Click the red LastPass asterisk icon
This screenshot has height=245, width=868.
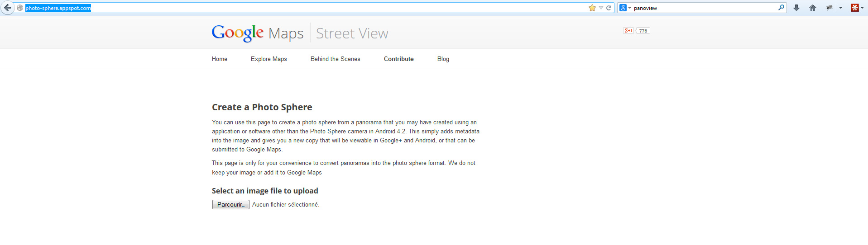855,8
